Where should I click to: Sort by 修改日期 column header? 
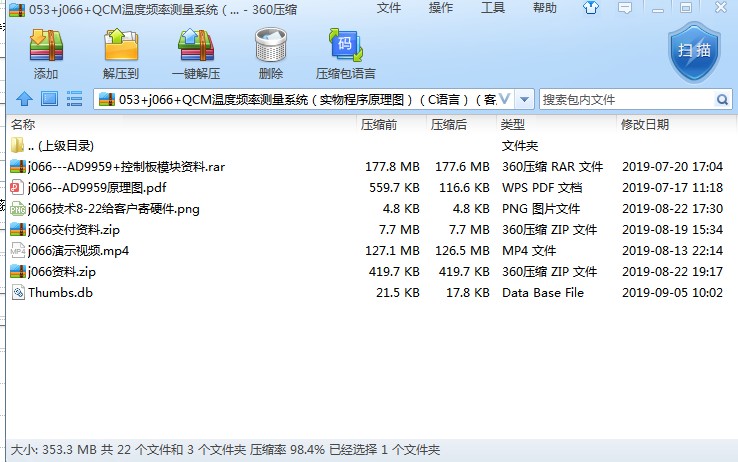(x=645, y=125)
